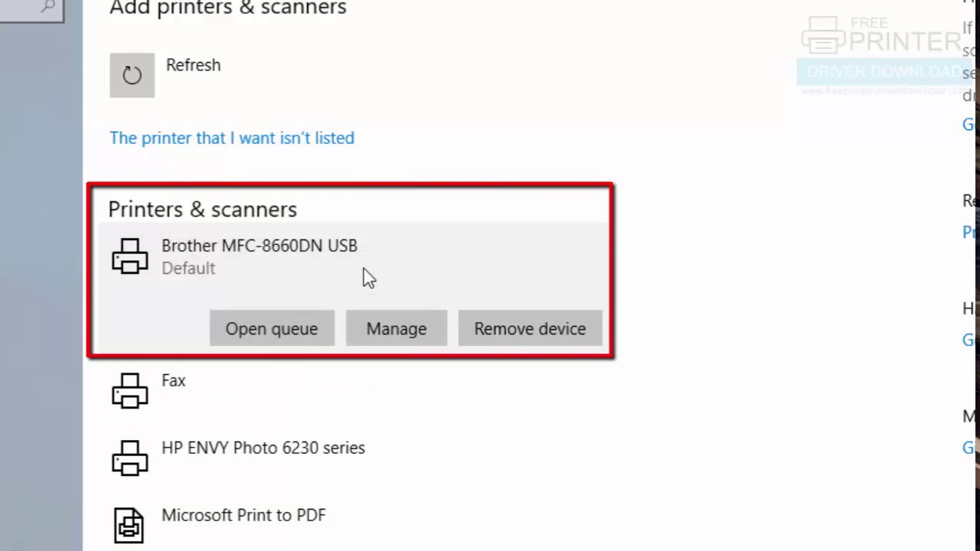Click the Free Printer Driver Download watermark logo
The width and height of the screenshot is (980, 551).
coord(880,55)
